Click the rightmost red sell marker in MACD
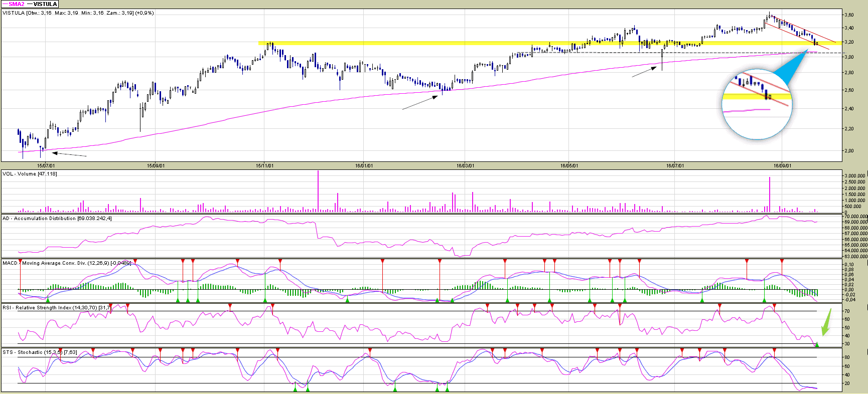Viewport: 868px width, 394px height. [x=782, y=261]
